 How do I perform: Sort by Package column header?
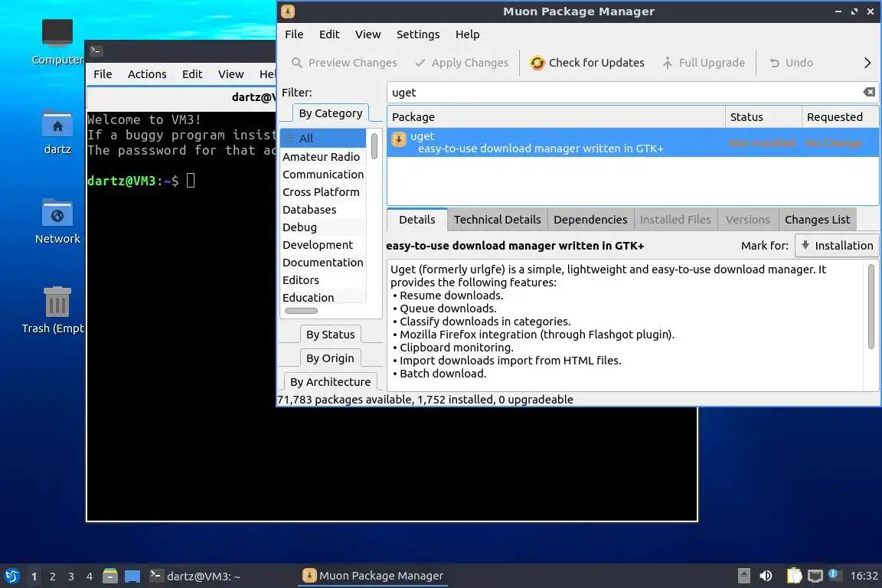(556, 117)
